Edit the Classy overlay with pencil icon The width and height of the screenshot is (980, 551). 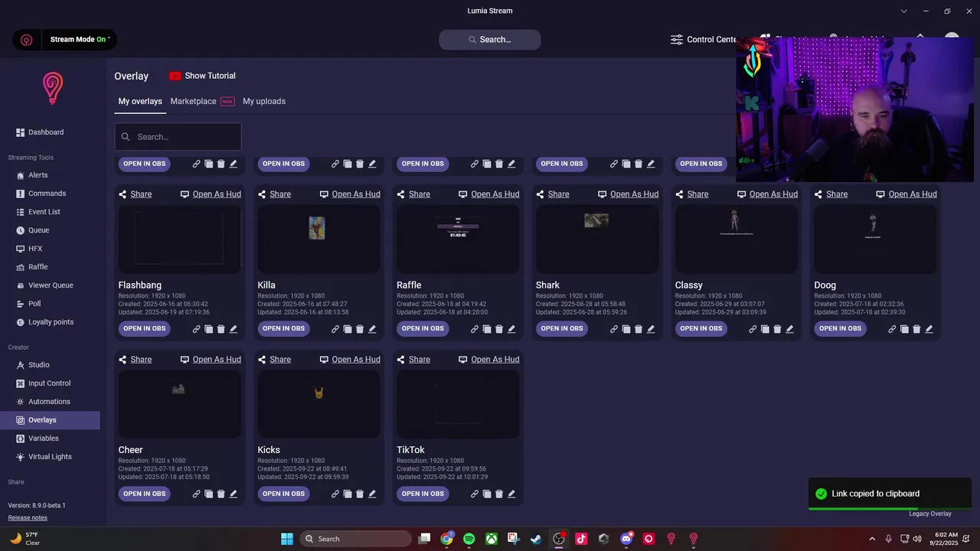(789, 329)
